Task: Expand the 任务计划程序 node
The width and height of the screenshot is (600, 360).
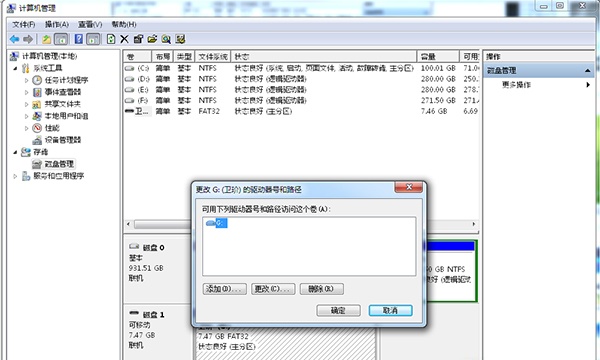Action: (26, 80)
